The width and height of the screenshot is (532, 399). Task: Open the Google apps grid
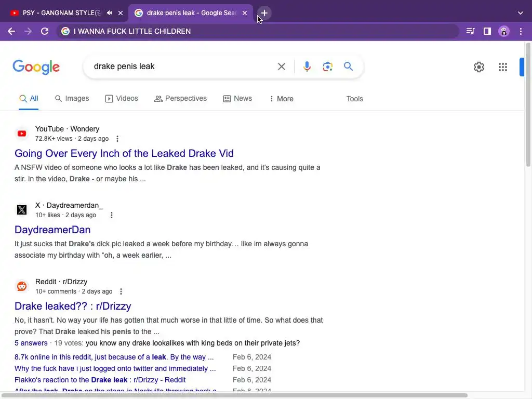[x=503, y=67]
